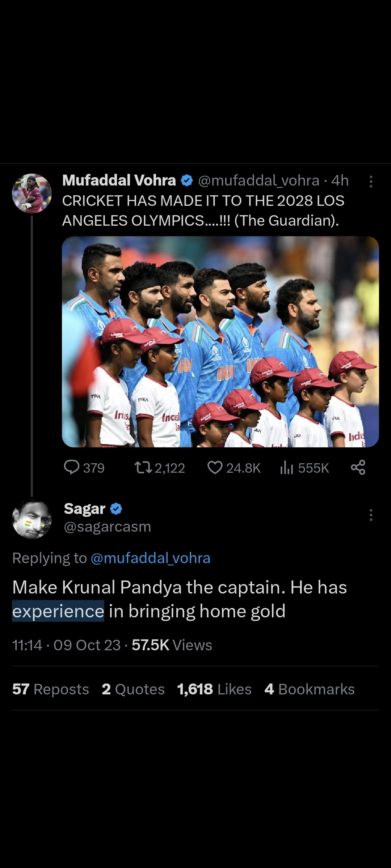391x868 pixels.
Task: Open the Indian cricket team photo
Action: (x=220, y=342)
